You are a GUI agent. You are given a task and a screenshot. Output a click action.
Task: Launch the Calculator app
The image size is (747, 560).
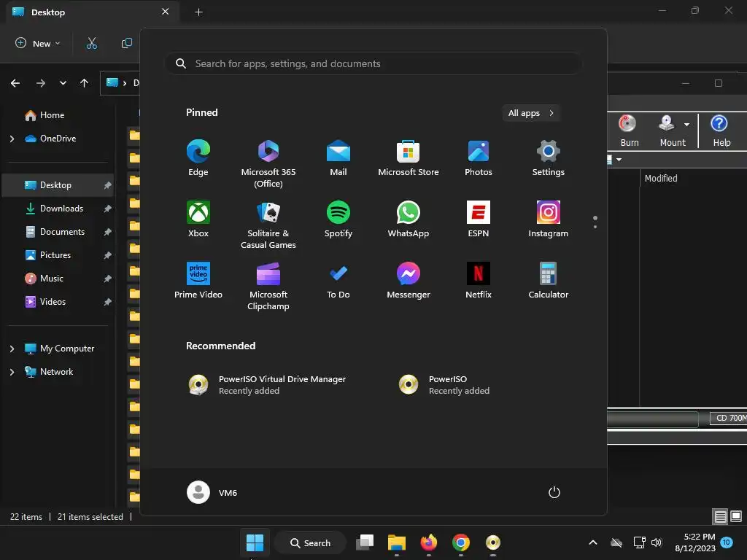[549, 281]
